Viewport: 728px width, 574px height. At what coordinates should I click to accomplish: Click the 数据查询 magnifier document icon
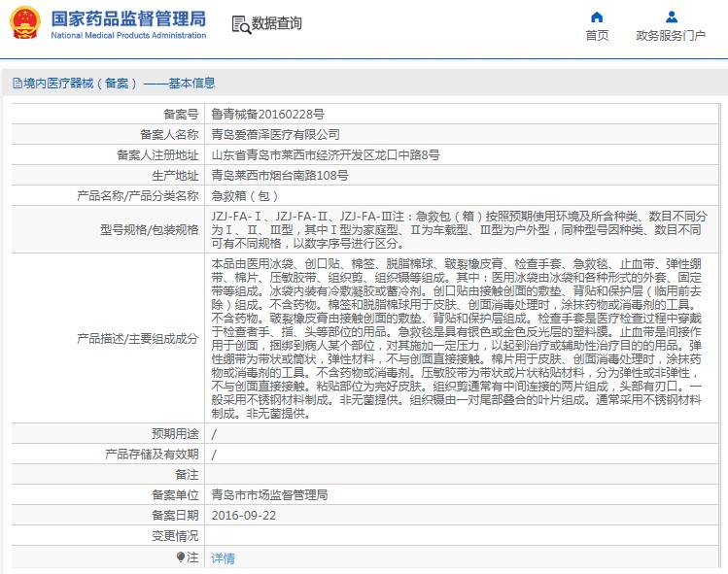click(241, 24)
